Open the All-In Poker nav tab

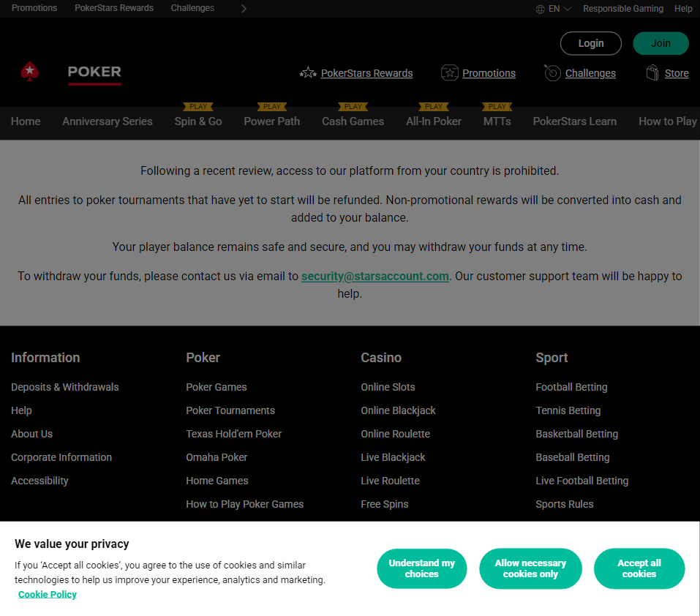coord(434,121)
